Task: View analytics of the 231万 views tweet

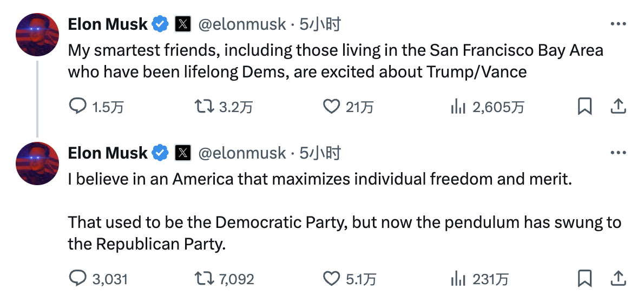Action: click(x=458, y=279)
